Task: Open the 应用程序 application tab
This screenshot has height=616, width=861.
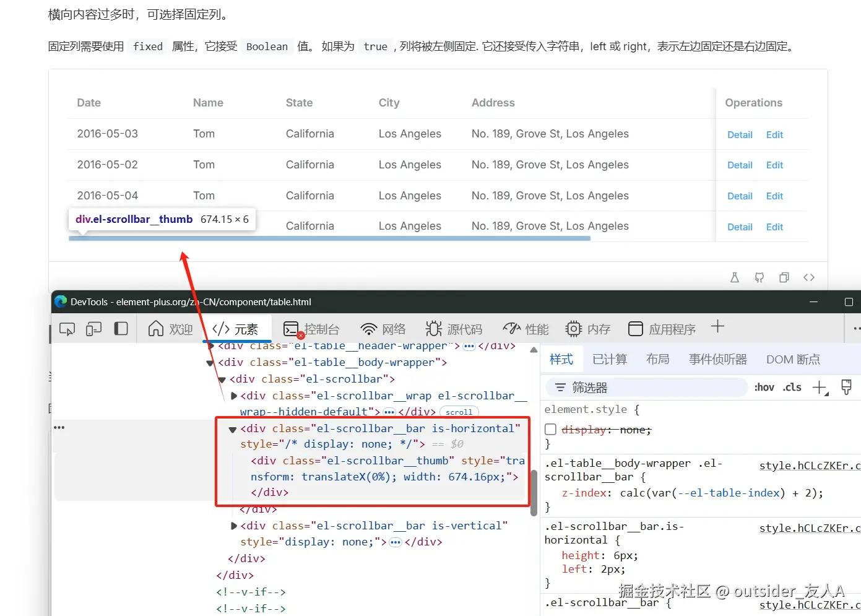Action: pyautogui.click(x=662, y=329)
